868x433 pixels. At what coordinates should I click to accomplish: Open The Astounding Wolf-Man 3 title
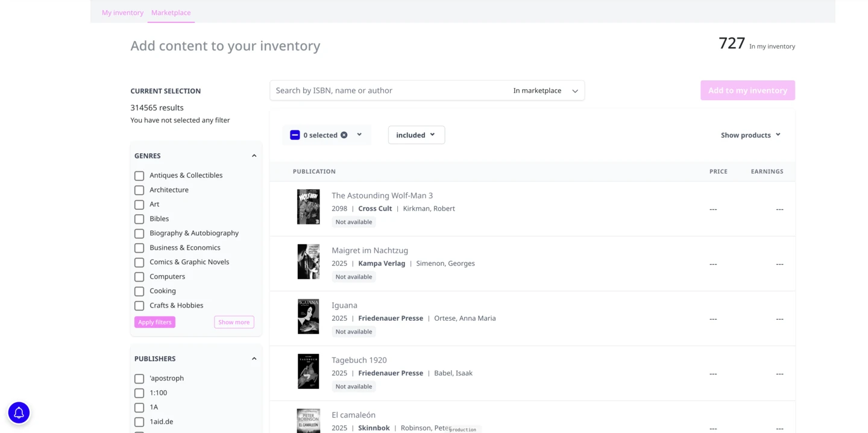pos(382,195)
